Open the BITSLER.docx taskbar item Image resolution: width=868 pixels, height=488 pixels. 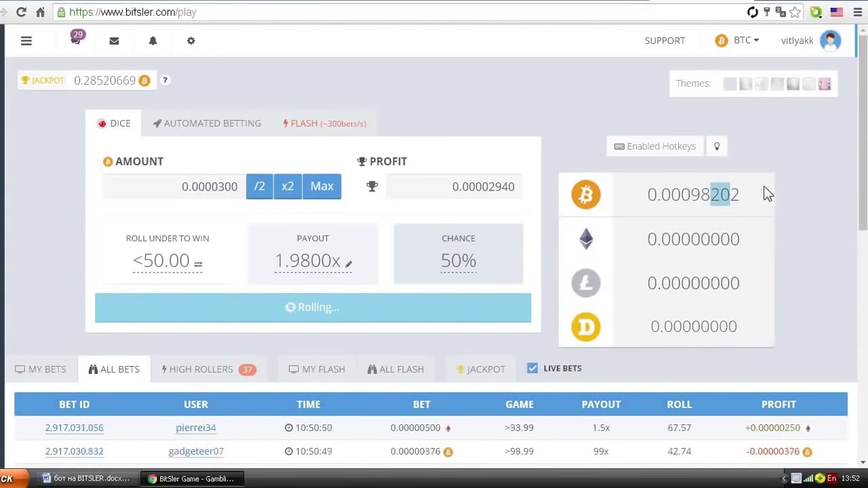85,479
